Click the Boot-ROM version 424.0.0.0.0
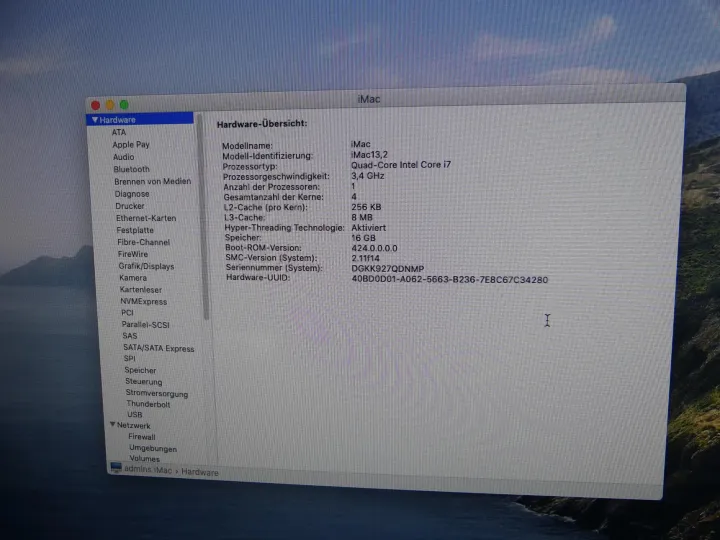Viewport: 720px width, 540px height. (x=374, y=248)
